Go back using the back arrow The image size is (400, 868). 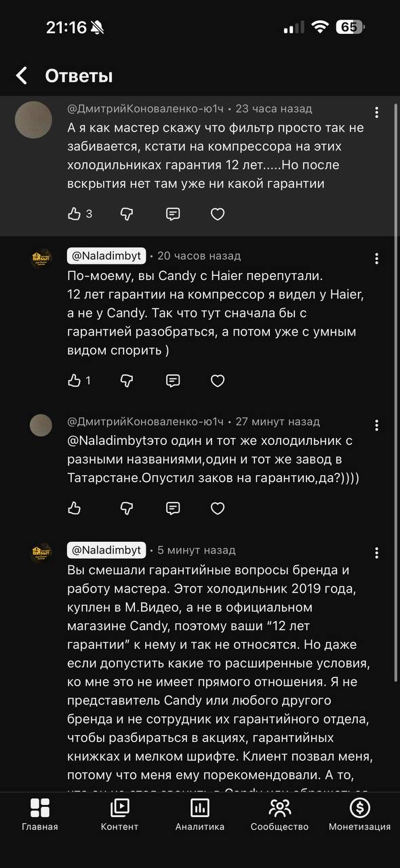(x=20, y=77)
